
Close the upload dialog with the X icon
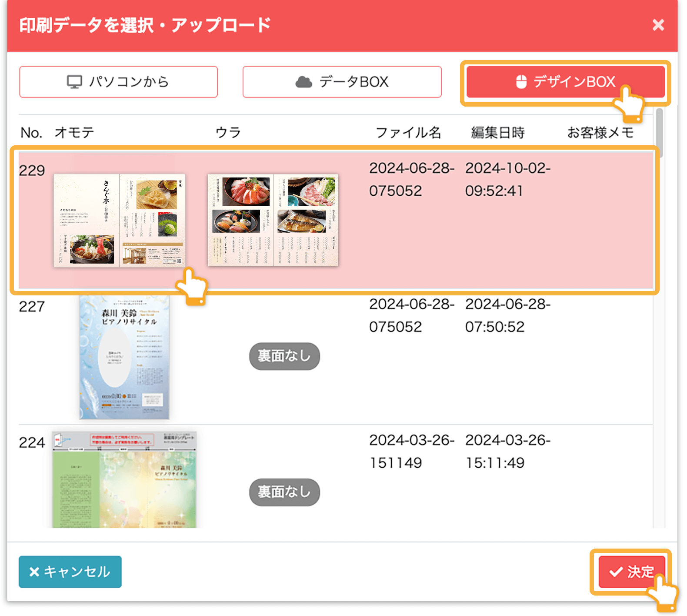(658, 25)
